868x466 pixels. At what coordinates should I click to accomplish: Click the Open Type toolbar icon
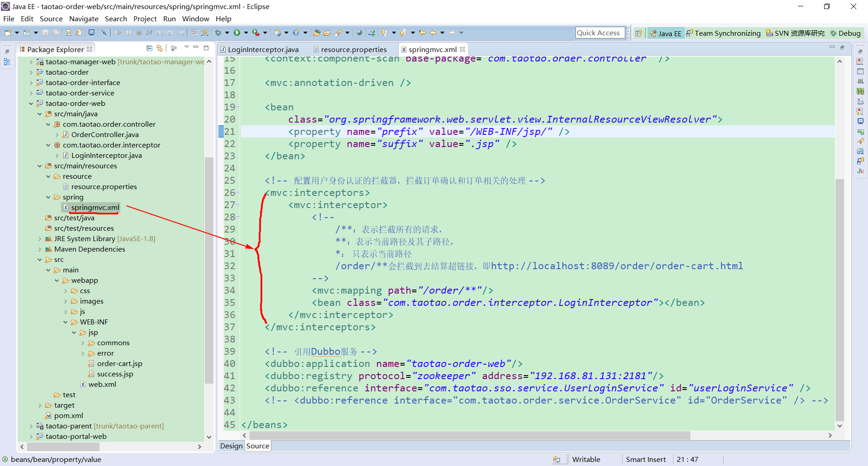click(316, 33)
